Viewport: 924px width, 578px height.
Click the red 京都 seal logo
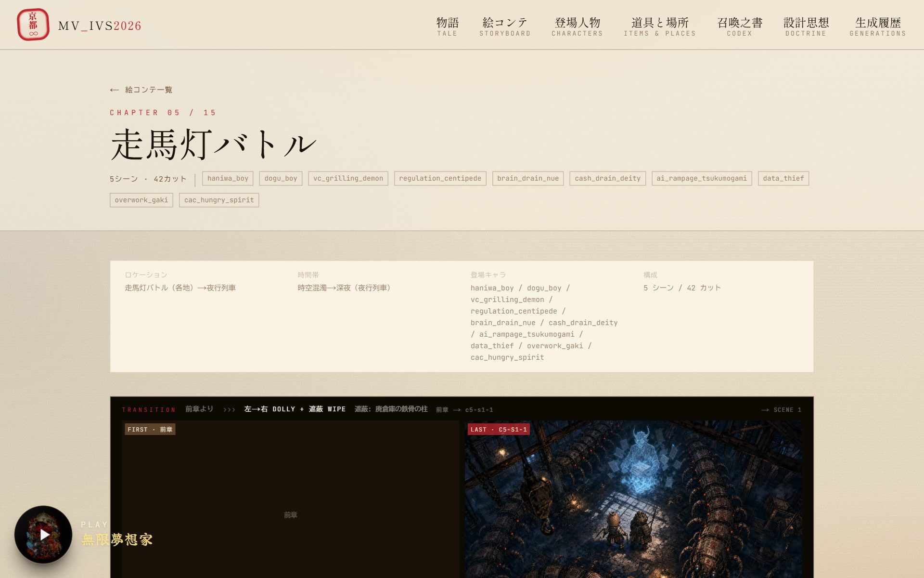click(33, 25)
